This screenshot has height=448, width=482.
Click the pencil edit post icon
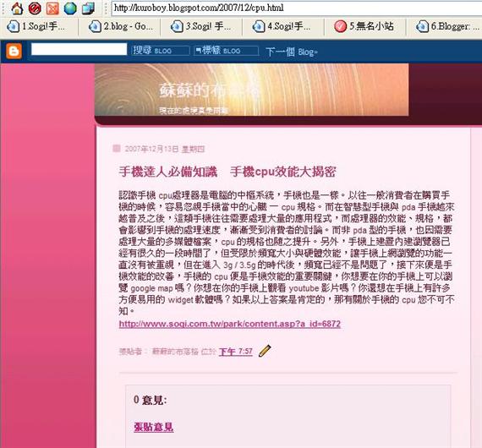coord(265,351)
